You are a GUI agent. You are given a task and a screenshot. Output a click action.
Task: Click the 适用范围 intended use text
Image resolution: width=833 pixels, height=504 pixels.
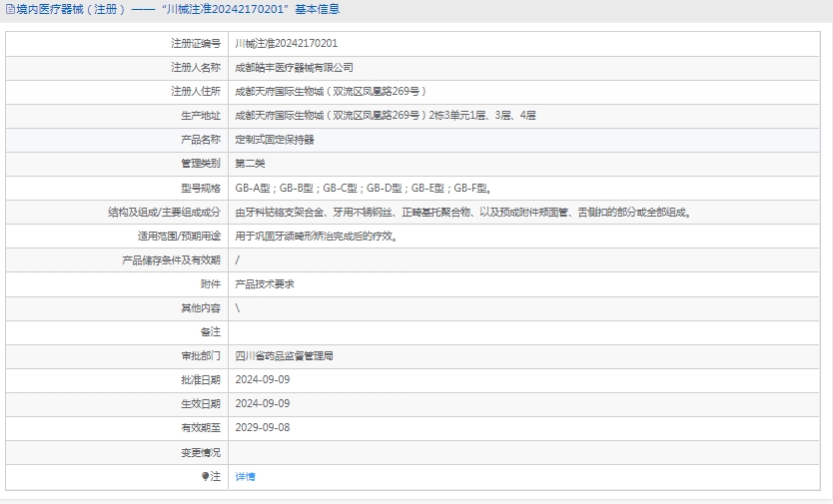317,237
